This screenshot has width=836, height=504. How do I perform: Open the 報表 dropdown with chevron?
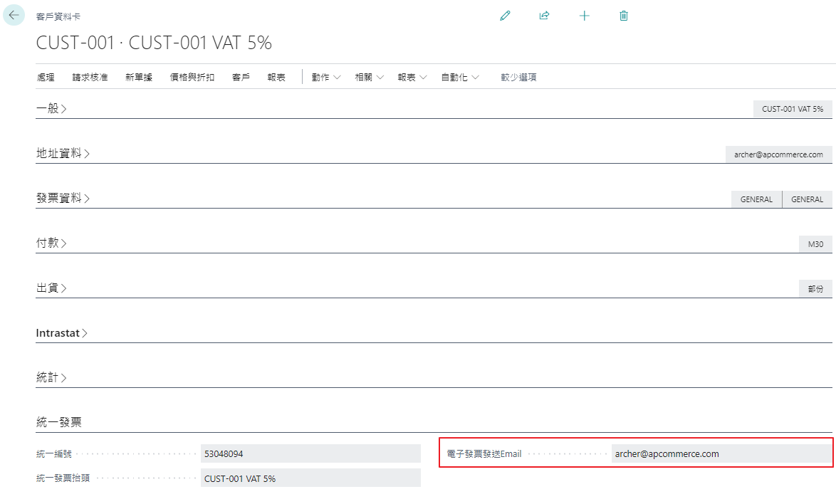tap(412, 78)
